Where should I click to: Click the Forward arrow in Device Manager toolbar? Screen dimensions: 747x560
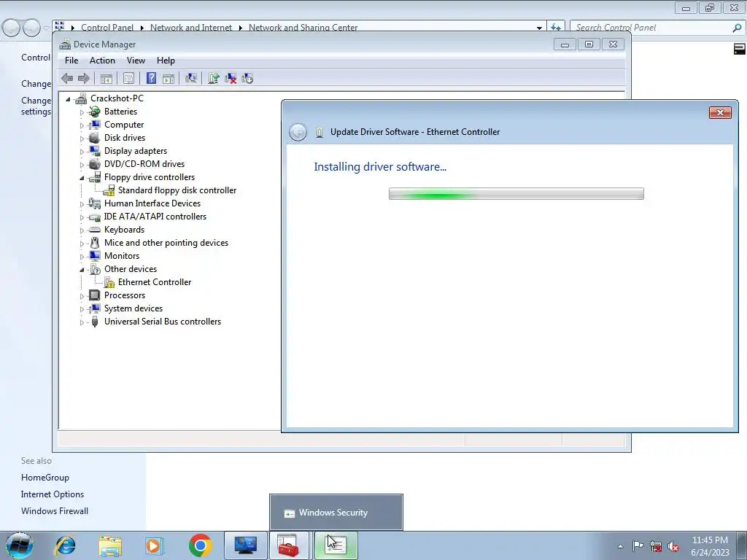[83, 78]
